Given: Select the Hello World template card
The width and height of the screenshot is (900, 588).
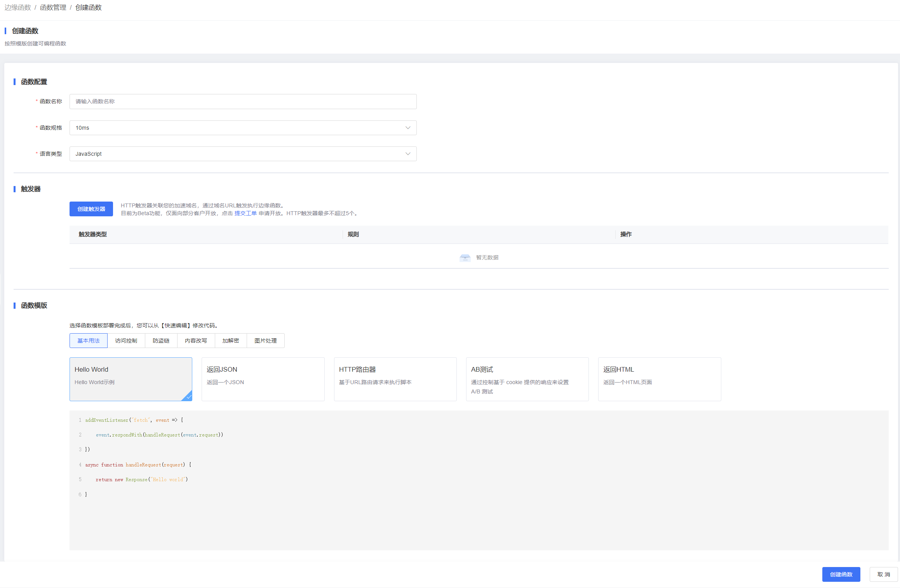Looking at the screenshot, I should (131, 379).
